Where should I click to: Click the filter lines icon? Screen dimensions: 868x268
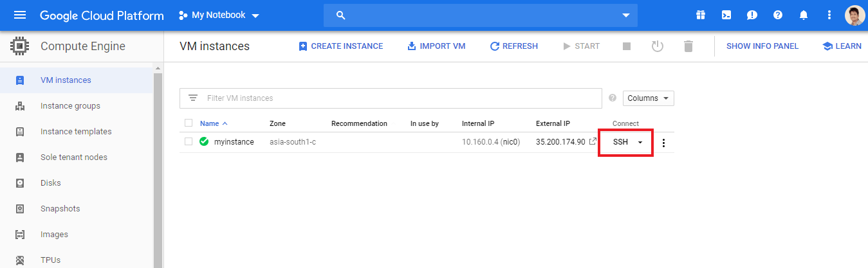click(x=192, y=98)
